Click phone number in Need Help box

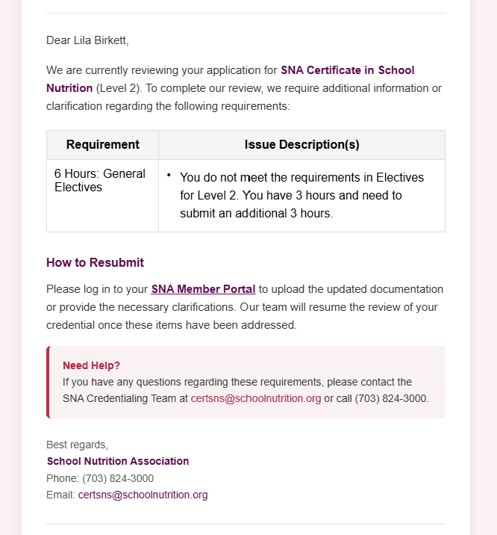pos(390,399)
